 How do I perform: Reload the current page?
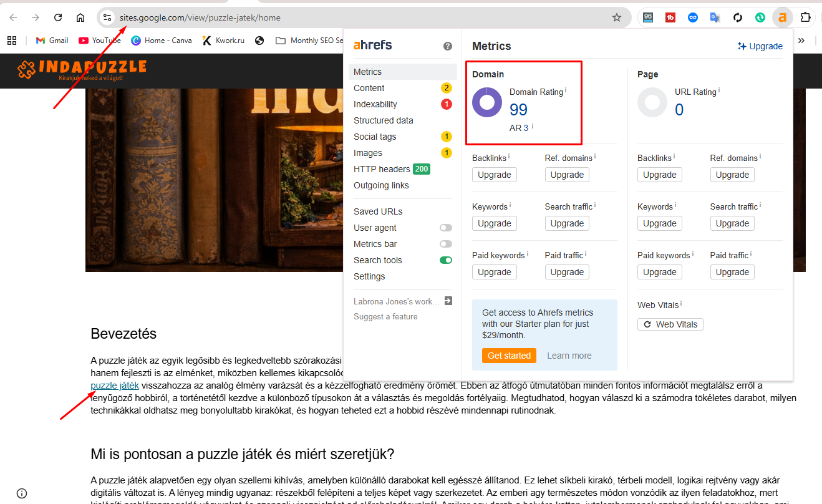point(58,17)
